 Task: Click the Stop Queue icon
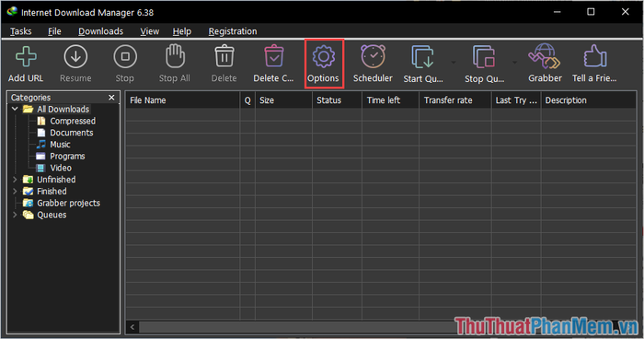pos(484,57)
